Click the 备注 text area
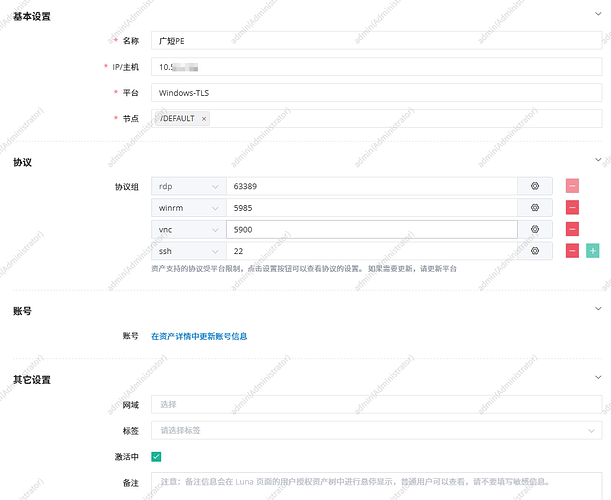 (376, 483)
